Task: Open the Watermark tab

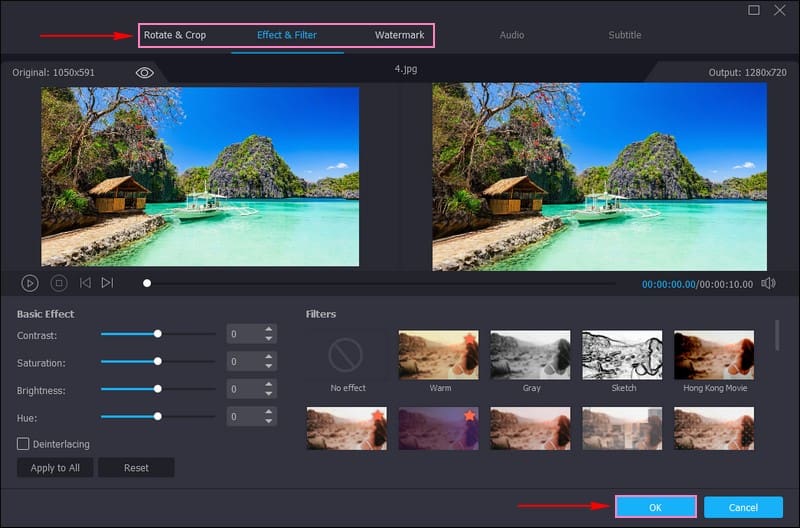Action: (399, 35)
